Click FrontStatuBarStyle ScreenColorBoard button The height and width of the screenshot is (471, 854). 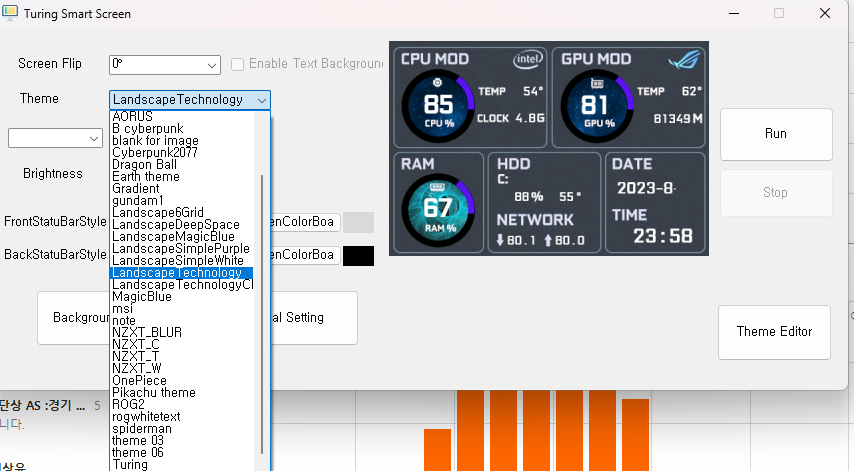point(306,222)
